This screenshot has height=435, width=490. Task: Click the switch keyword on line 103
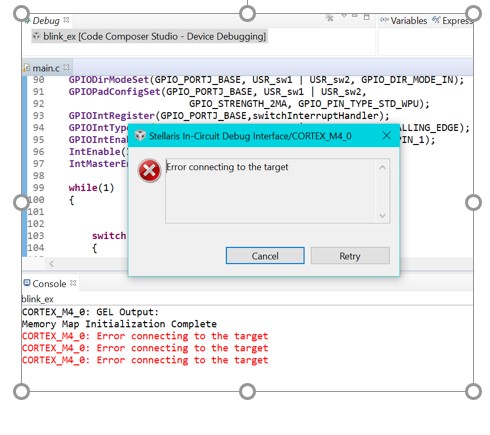109,236
